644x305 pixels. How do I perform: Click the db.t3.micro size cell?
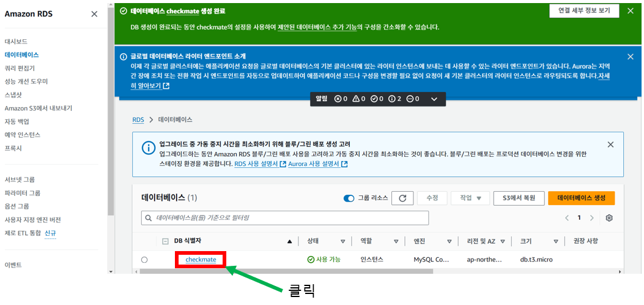(538, 260)
